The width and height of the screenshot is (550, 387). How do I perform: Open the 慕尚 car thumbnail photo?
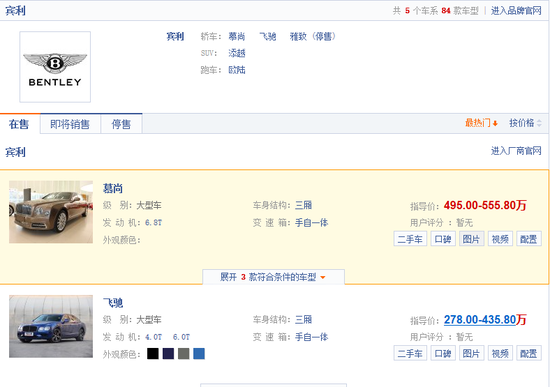coord(51,212)
